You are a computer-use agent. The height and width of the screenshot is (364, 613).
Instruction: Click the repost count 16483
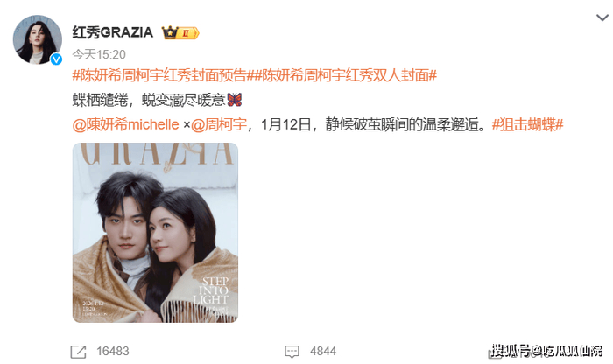tap(113, 351)
